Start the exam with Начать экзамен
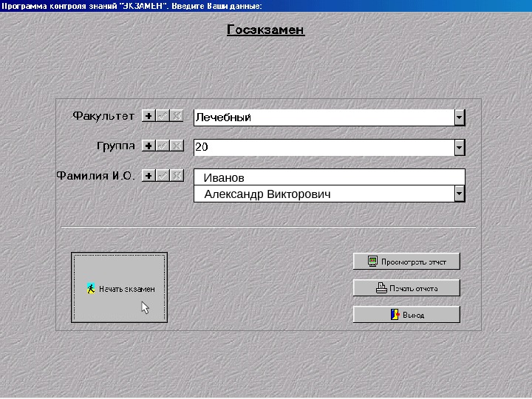532x399 pixels. tap(120, 287)
